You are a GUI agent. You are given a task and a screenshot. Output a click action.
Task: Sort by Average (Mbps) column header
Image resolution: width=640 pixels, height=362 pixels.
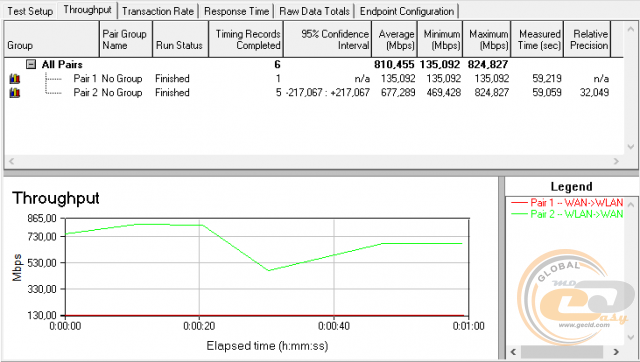(x=394, y=39)
